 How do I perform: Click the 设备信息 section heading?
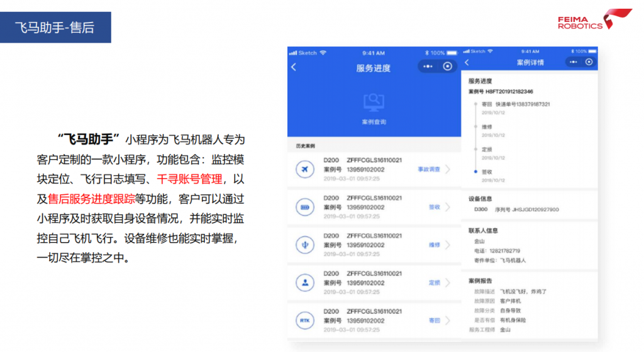480,199
